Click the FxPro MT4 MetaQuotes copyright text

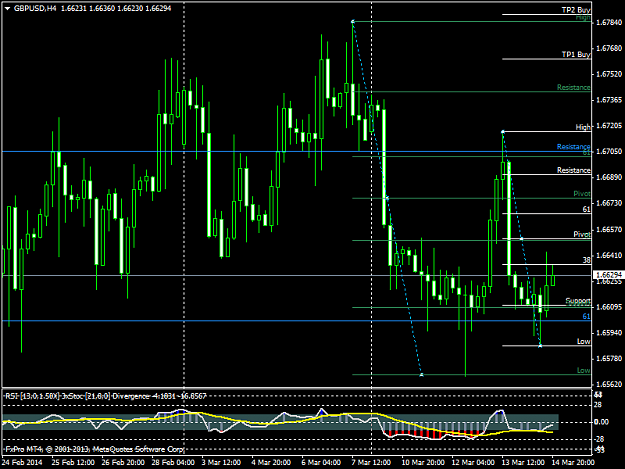(x=95, y=449)
